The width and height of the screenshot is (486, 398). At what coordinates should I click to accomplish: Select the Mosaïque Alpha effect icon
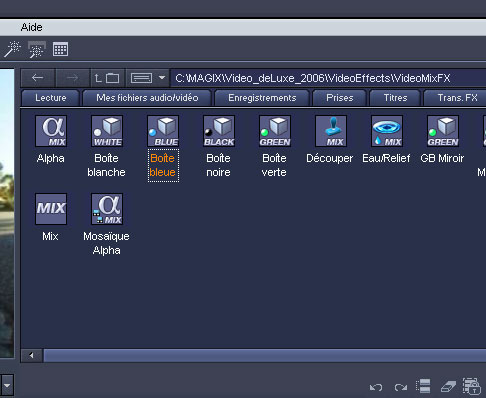pos(107,209)
